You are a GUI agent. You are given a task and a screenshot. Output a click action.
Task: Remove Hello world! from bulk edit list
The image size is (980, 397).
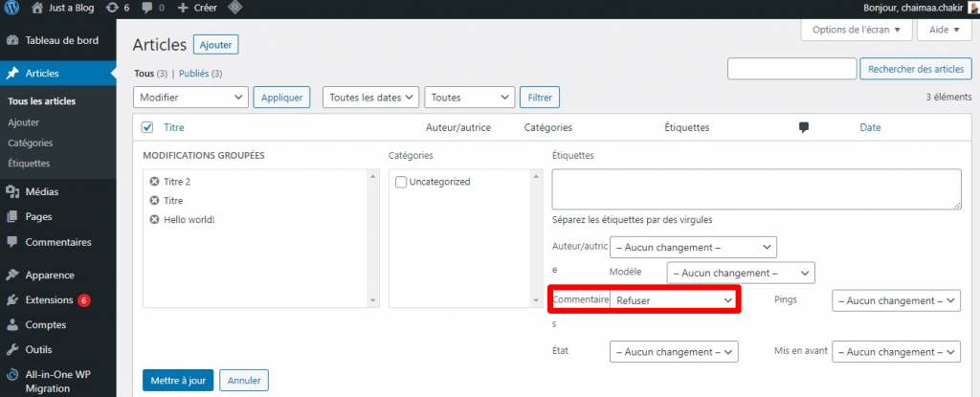click(154, 220)
